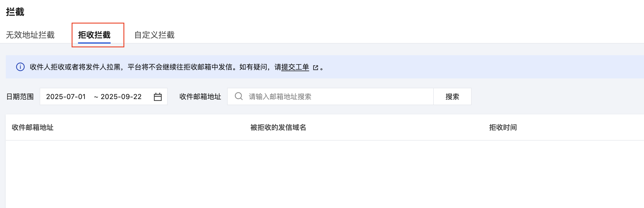Click the 拒收时间 column header
The image size is (644, 208).
point(503,128)
